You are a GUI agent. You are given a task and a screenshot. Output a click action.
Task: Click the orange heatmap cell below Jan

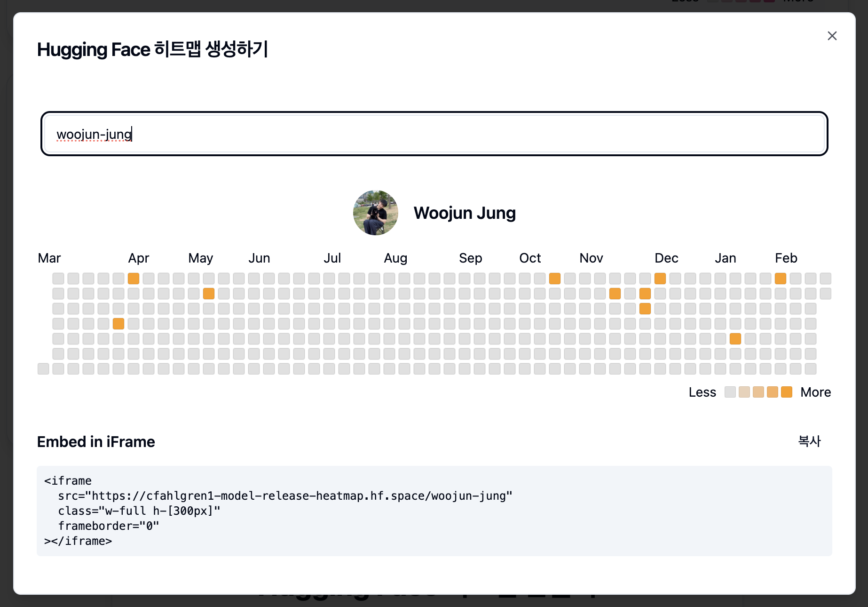point(735,339)
